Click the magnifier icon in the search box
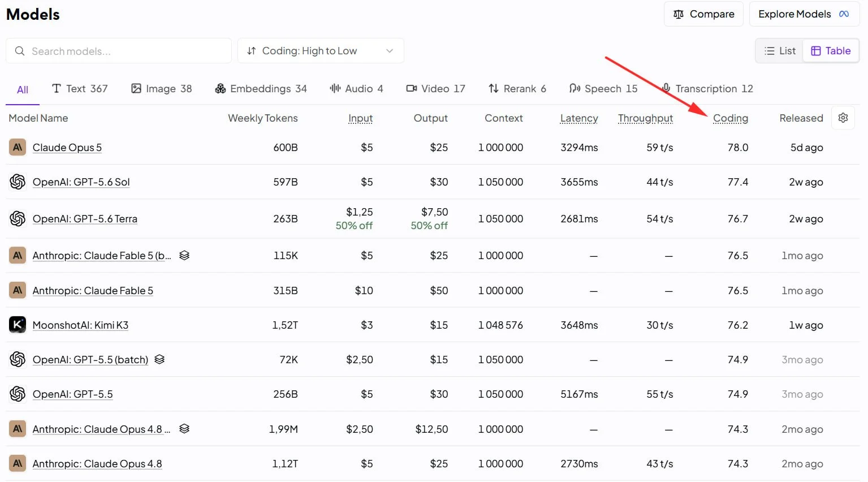868x482 pixels. click(x=20, y=51)
